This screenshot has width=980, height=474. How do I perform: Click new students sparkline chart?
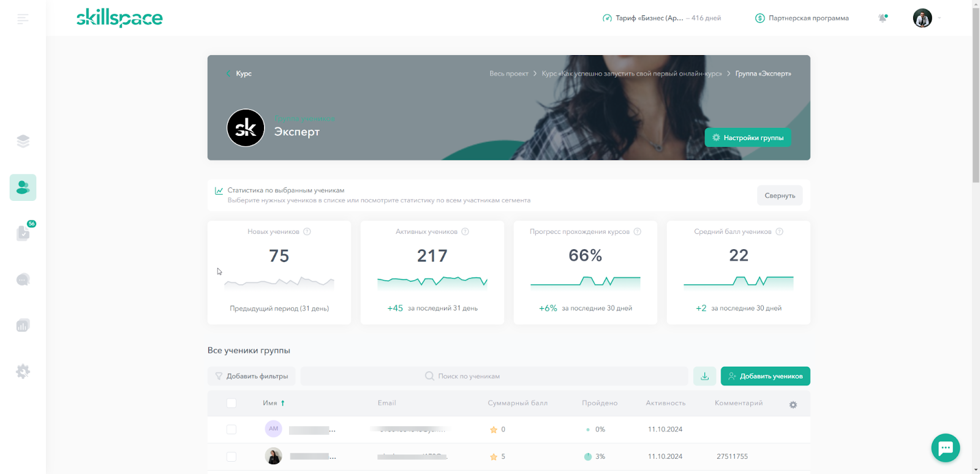pyautogui.click(x=279, y=282)
